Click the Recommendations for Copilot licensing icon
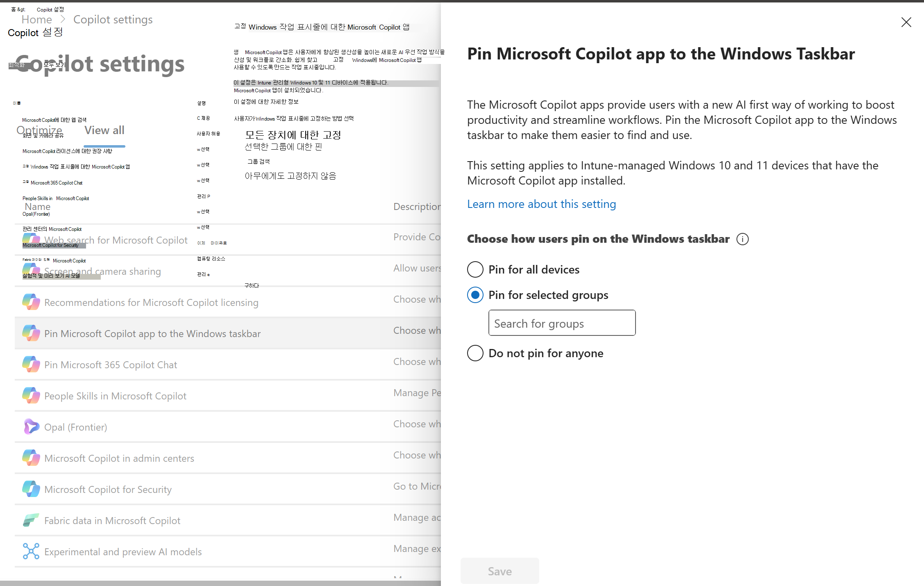This screenshot has height=586, width=924. (31, 302)
